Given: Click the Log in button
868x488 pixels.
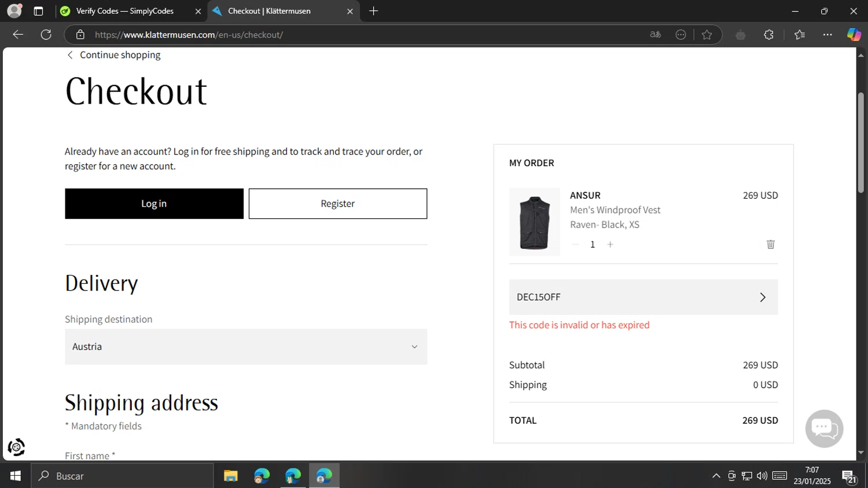Looking at the screenshot, I should click(x=154, y=204).
